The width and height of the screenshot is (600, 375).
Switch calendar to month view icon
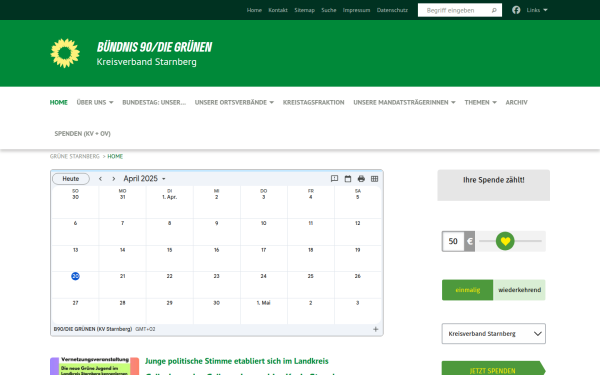347,179
